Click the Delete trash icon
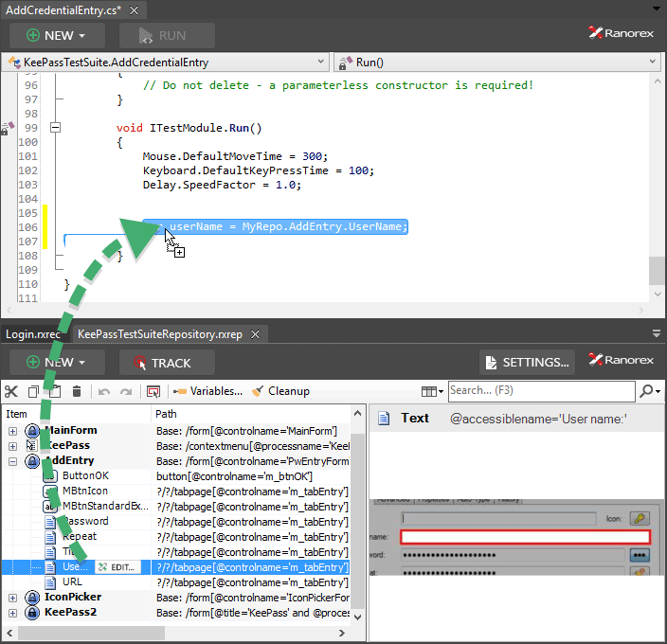Image resolution: width=667 pixels, height=644 pixels. point(77,391)
